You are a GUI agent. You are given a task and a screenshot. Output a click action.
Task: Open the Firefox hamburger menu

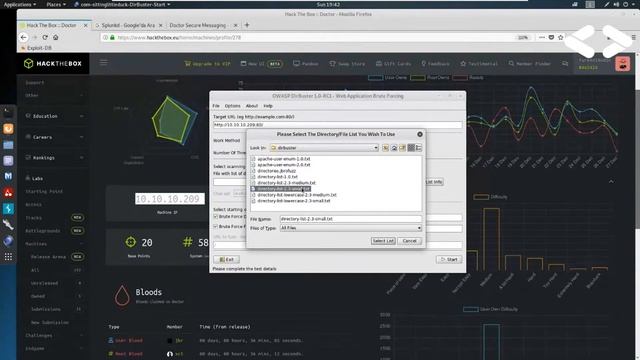(633, 37)
